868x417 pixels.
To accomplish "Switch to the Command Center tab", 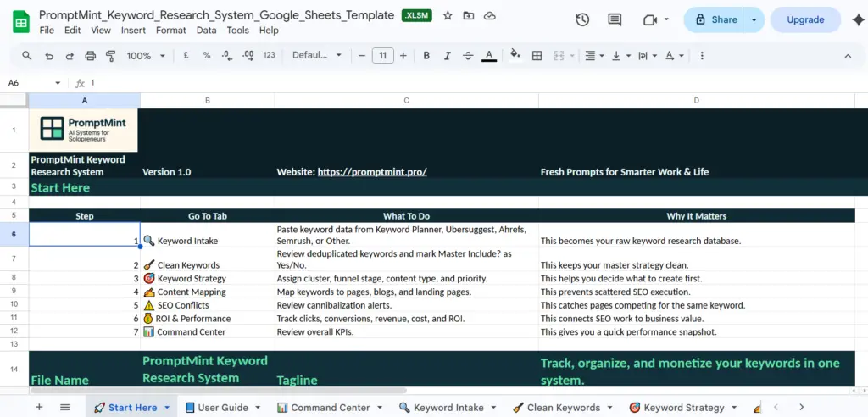I will tap(330, 408).
